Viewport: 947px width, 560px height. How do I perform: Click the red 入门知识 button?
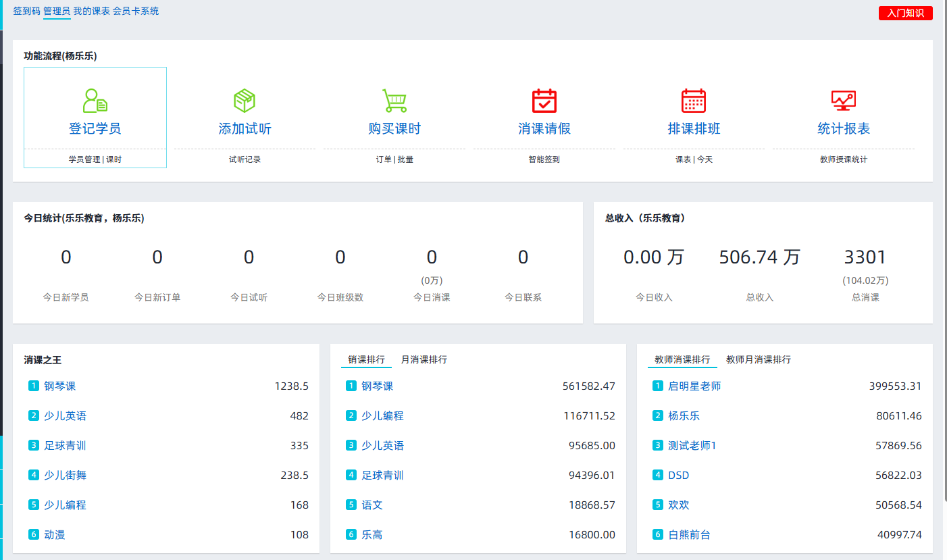pyautogui.click(x=906, y=13)
